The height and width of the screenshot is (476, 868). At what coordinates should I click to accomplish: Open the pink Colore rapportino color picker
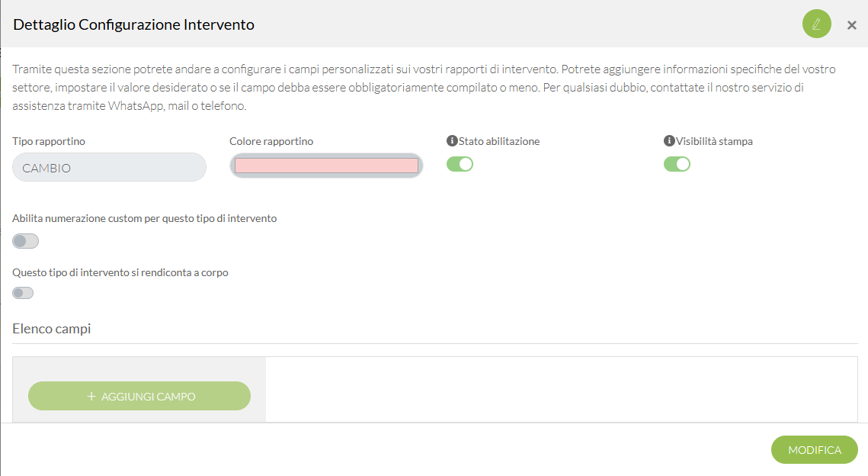coord(326,166)
